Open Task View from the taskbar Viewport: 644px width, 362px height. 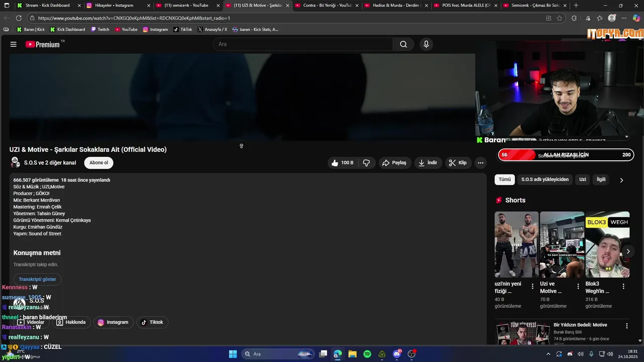(324, 354)
